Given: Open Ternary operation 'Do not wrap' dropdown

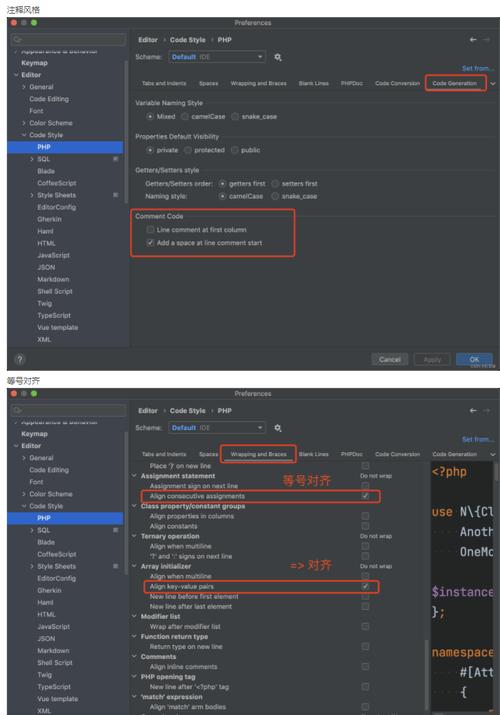Looking at the screenshot, I should [x=376, y=536].
